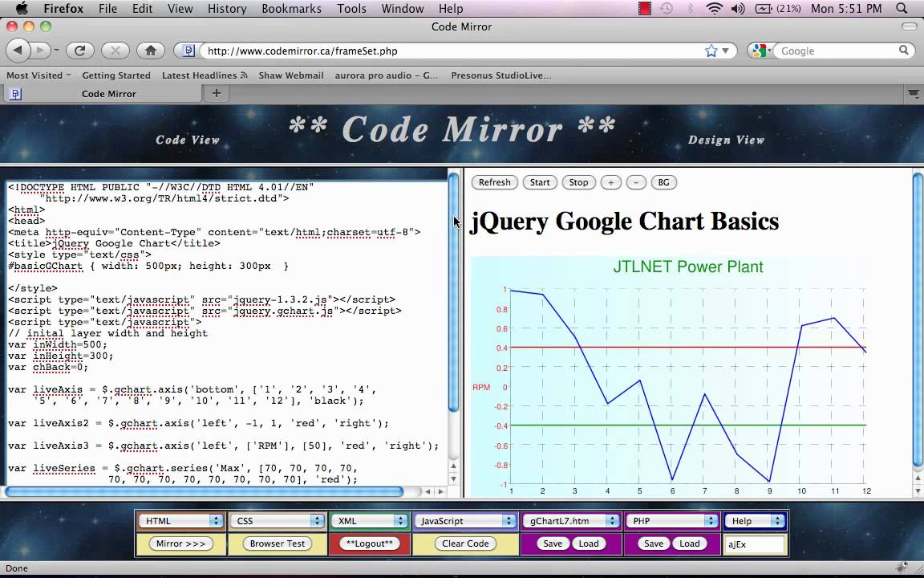Image resolution: width=924 pixels, height=578 pixels.
Task: Open a new tab with plus button
Action: pyautogui.click(x=217, y=93)
